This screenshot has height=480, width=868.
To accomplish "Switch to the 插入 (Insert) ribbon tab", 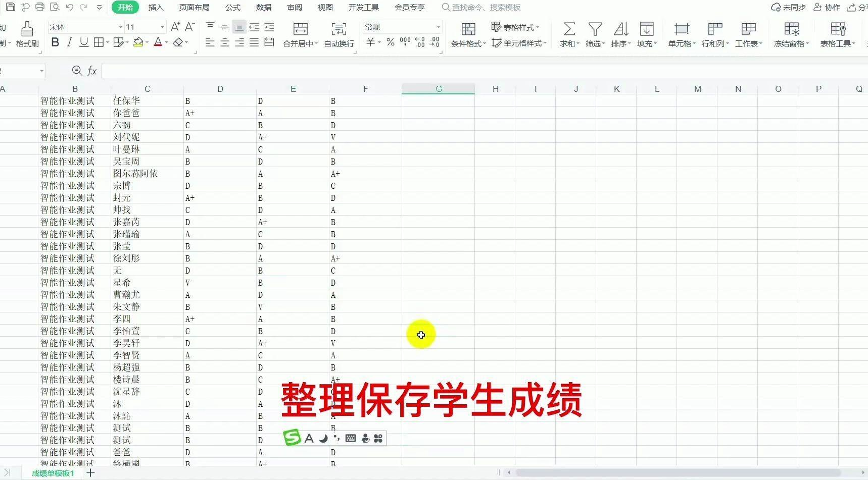I will 156,7.
